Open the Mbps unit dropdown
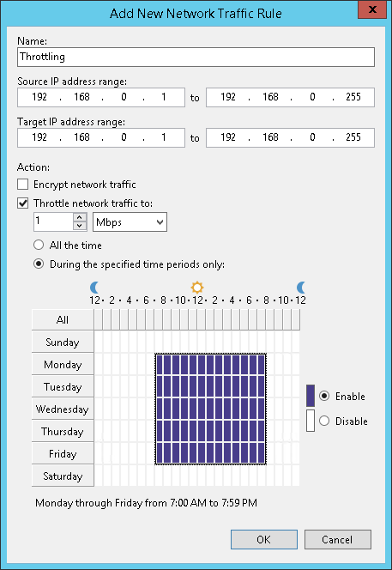 130,222
